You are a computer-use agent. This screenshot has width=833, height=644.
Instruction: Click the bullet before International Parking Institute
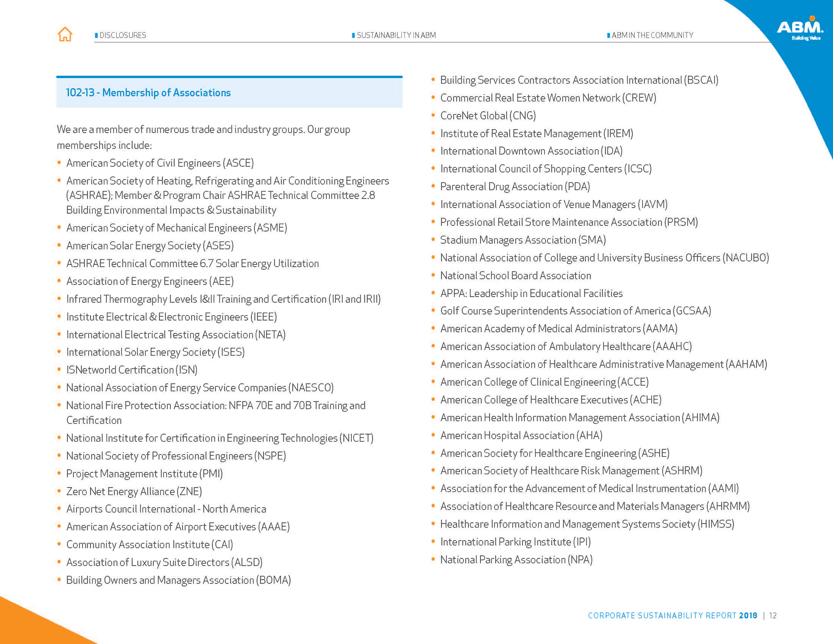[x=433, y=541]
